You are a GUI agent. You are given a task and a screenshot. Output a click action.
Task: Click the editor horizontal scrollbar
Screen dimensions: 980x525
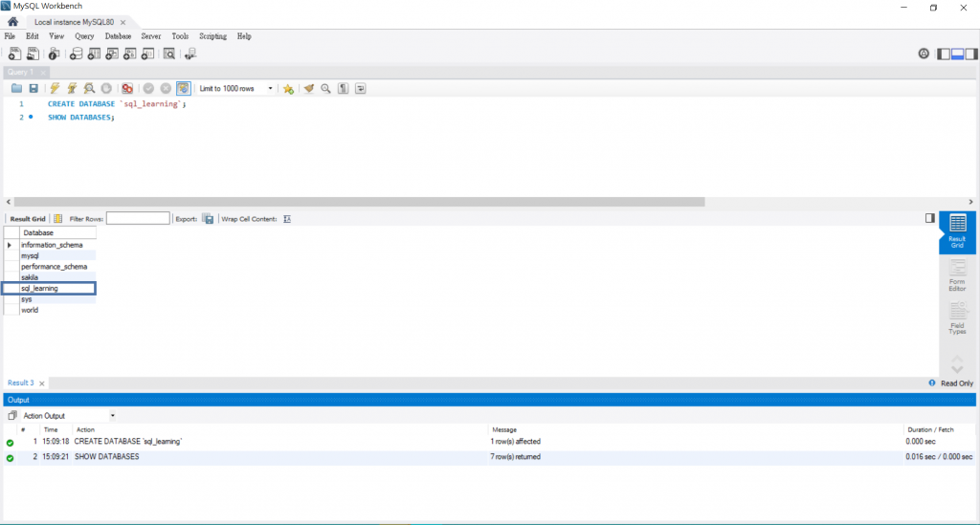pos(360,202)
